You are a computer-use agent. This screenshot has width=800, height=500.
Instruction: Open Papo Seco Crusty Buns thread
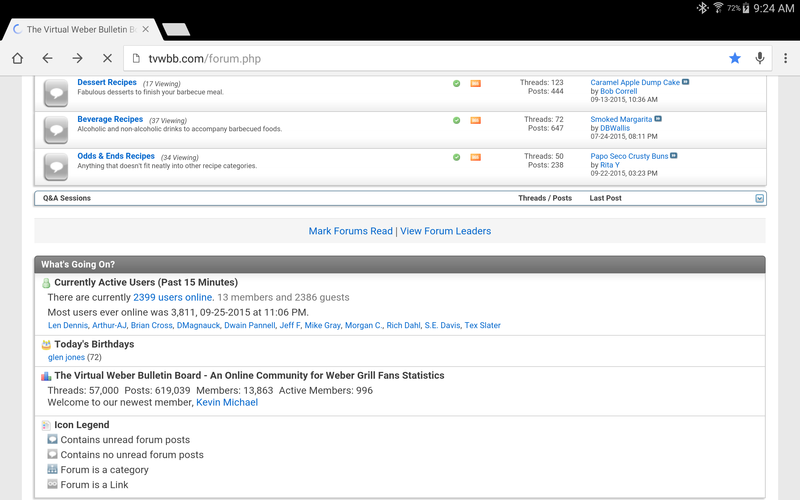629,156
